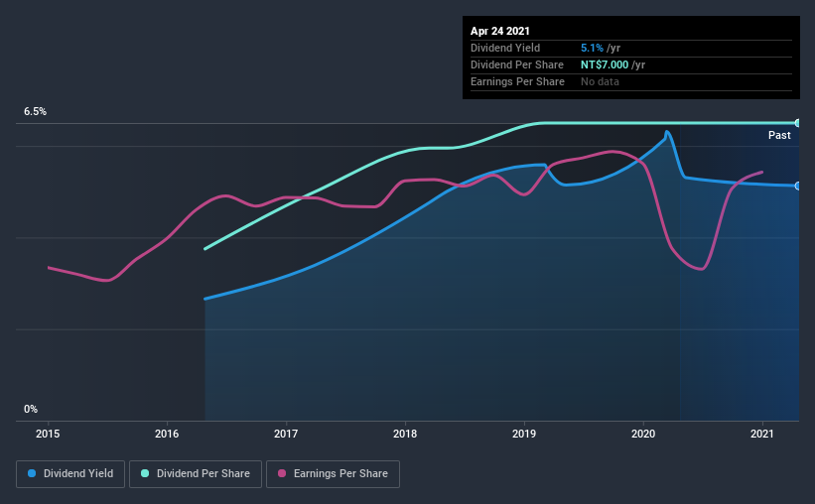Click the 2021 x-axis label

click(762, 434)
